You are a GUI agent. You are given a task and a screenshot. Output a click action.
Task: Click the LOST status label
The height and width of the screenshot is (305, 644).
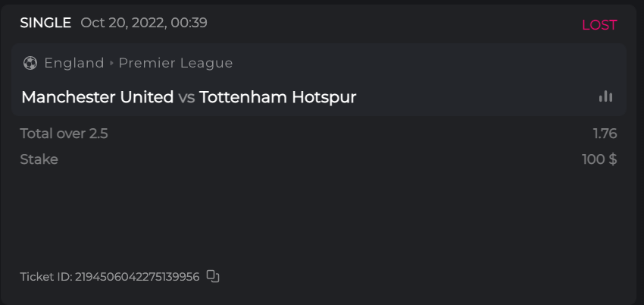pos(599,25)
